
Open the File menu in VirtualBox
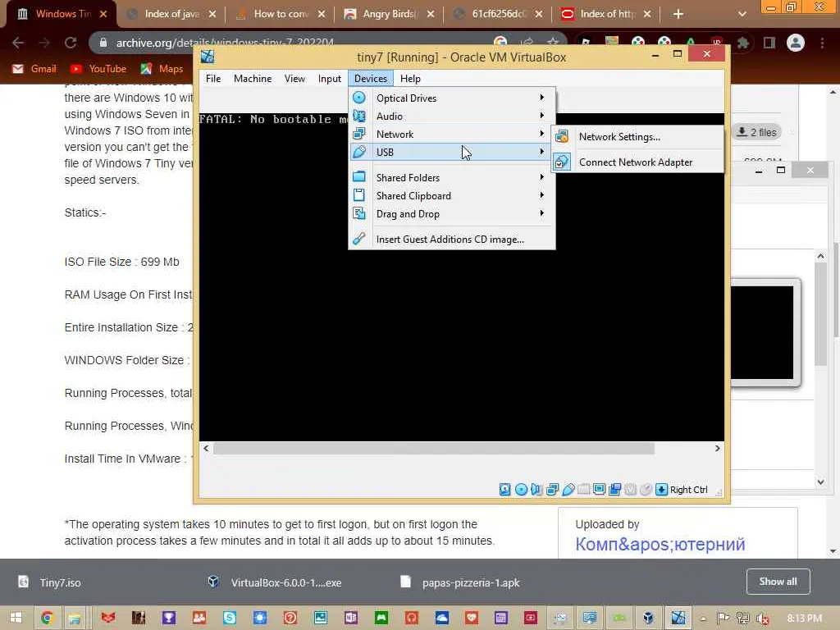(213, 78)
